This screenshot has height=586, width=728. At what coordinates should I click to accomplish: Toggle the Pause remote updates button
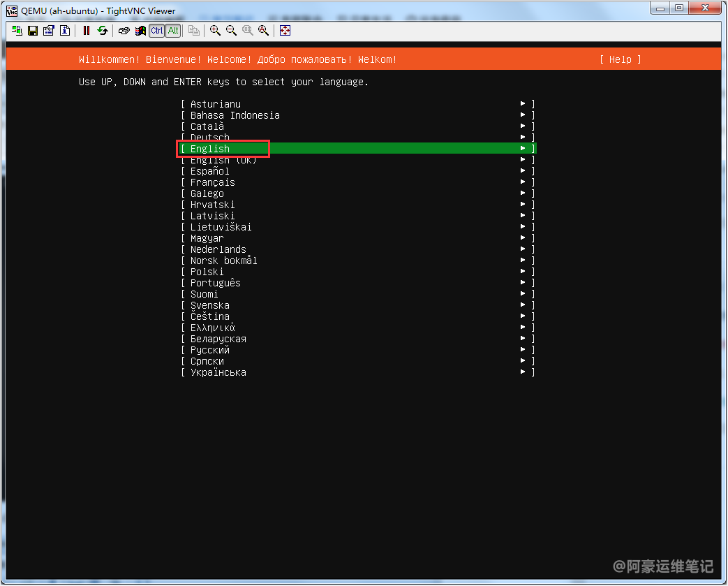click(x=87, y=31)
